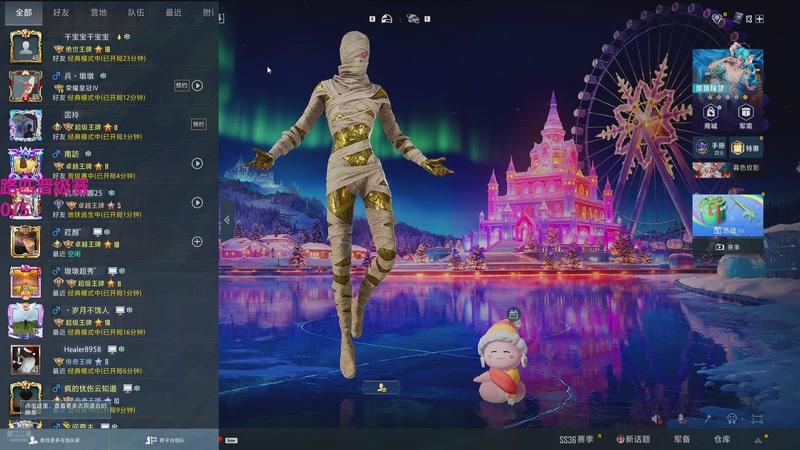Select the 队伍 tab
The width and height of the screenshot is (800, 450).
tap(136, 12)
